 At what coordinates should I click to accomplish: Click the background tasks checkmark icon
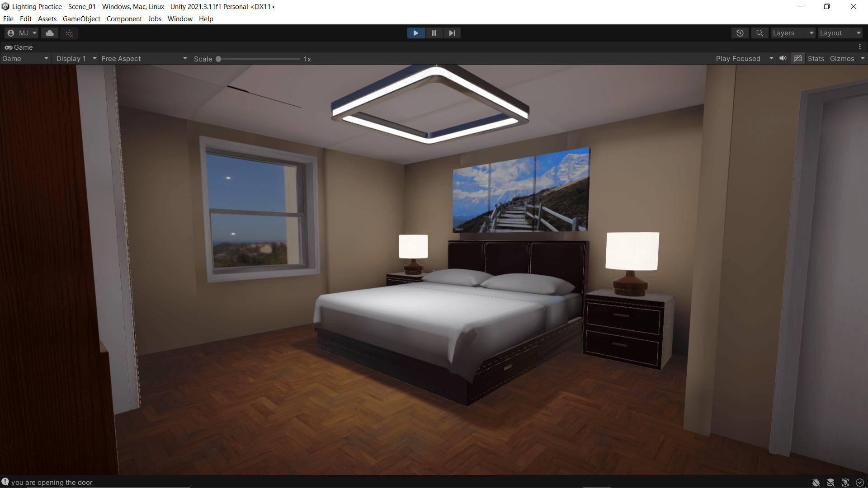[x=860, y=483]
